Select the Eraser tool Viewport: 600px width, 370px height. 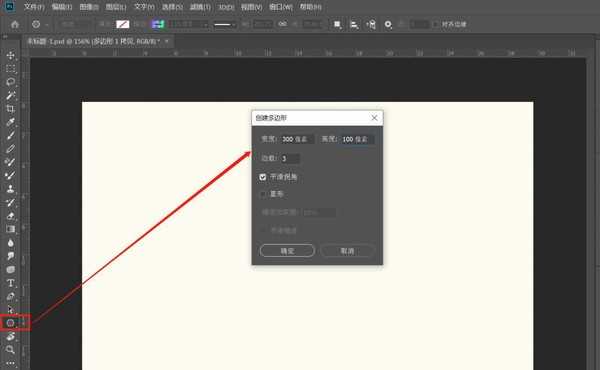tap(10, 216)
